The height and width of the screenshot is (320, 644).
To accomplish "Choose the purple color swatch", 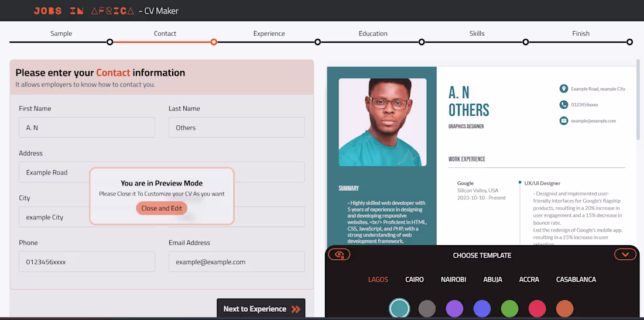I will [x=454, y=308].
